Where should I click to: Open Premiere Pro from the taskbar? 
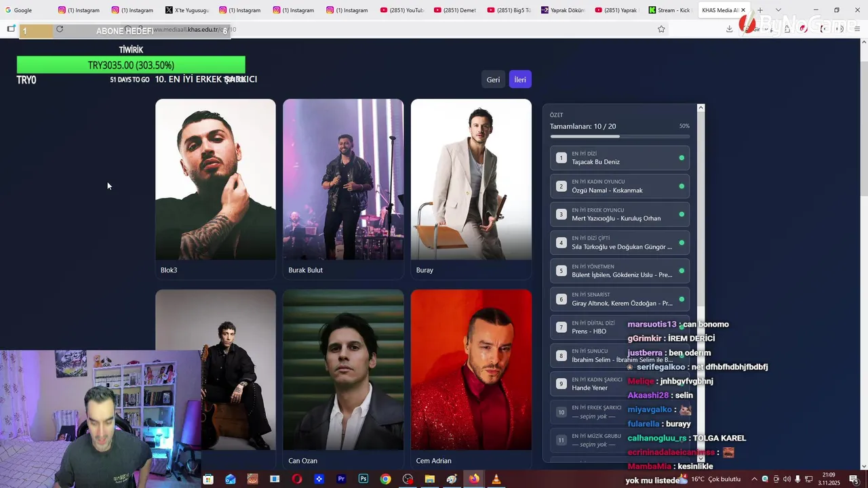[x=341, y=479]
